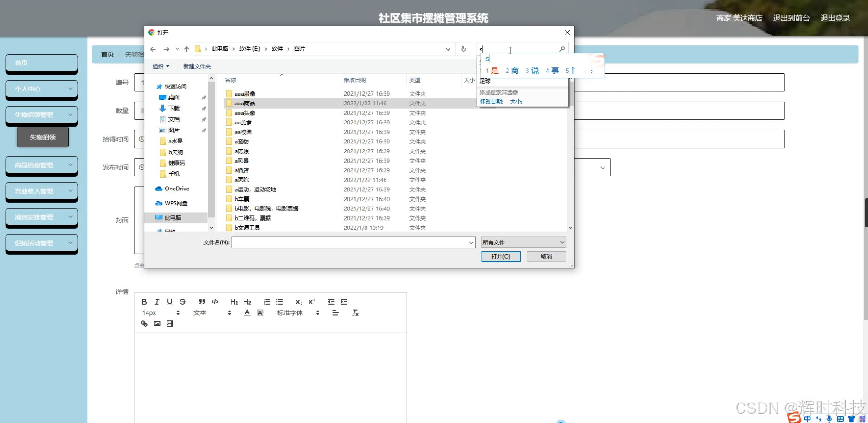The height and width of the screenshot is (423, 868).
Task: Insert a video in the editor
Action: 169,324
